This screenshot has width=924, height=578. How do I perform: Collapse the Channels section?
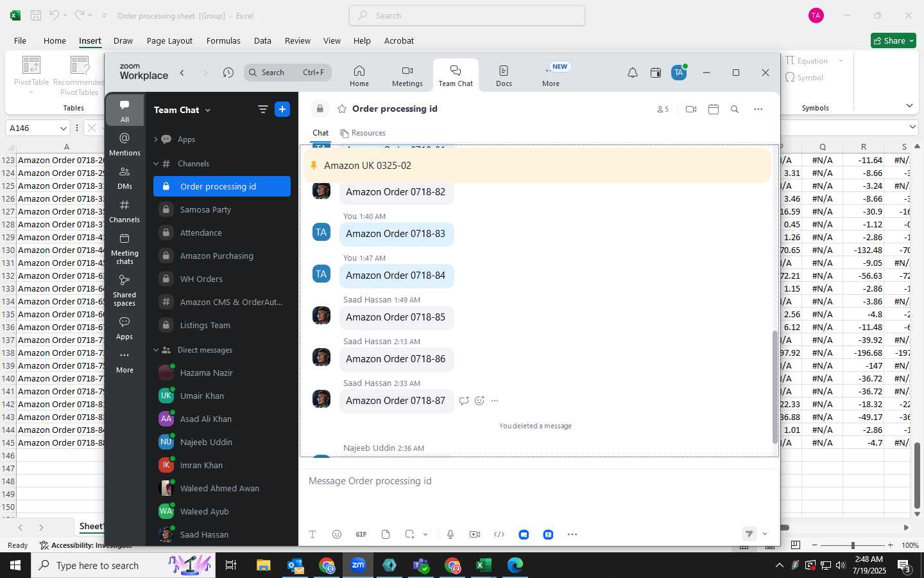click(155, 164)
